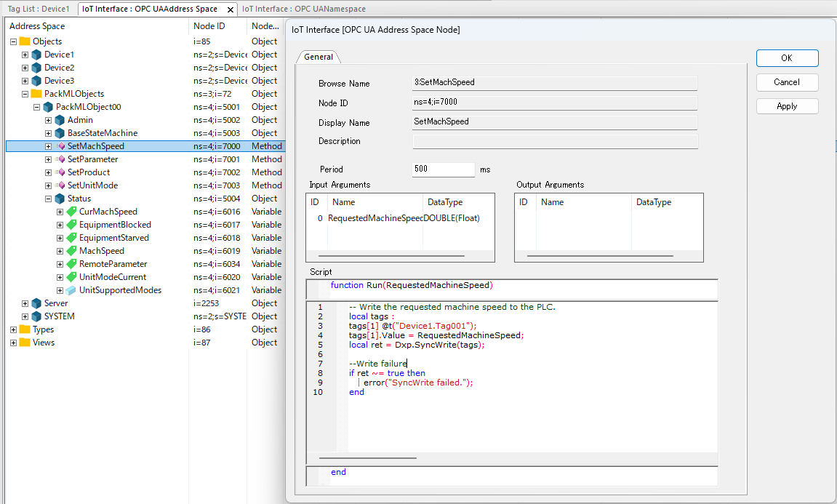Close the OPC UAAddress Space tab
837x504 pixels.
231,9
